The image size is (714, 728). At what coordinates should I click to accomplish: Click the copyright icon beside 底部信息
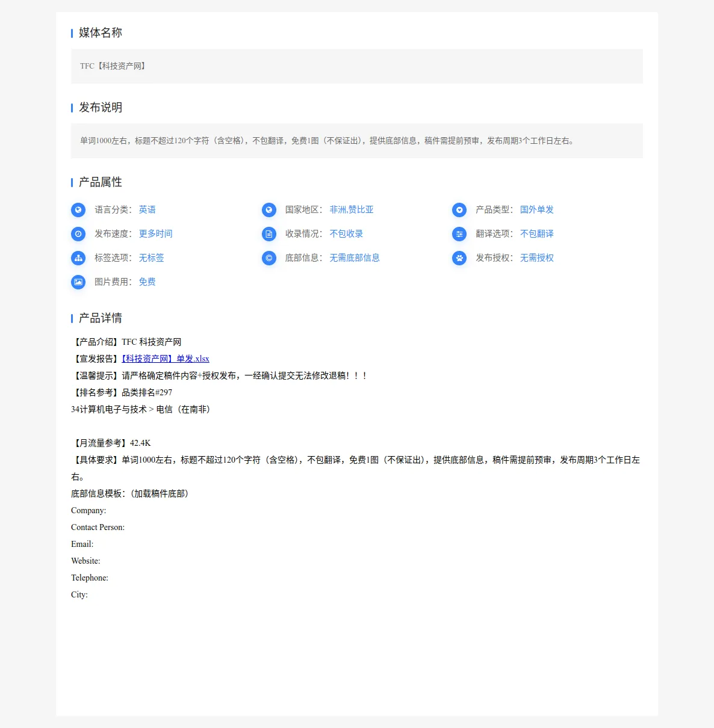pos(269,258)
